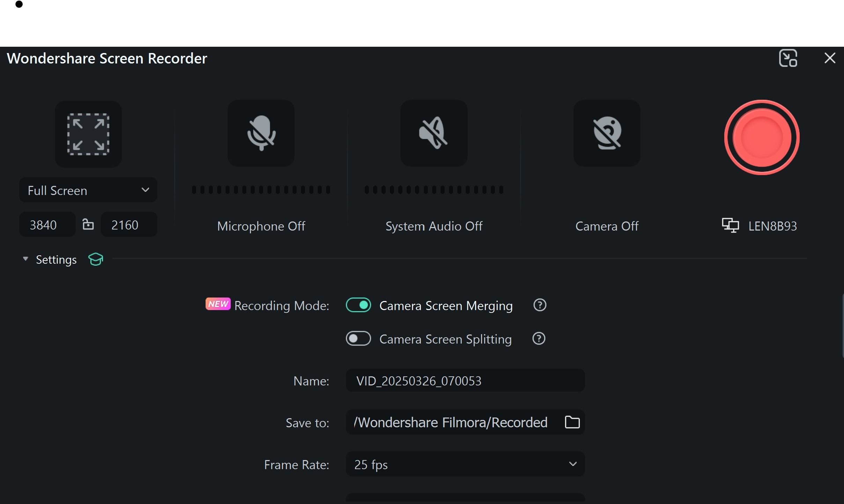Image resolution: width=844 pixels, height=504 pixels.
Task: Enable Camera Screen Splitting switch
Action: pyautogui.click(x=358, y=338)
